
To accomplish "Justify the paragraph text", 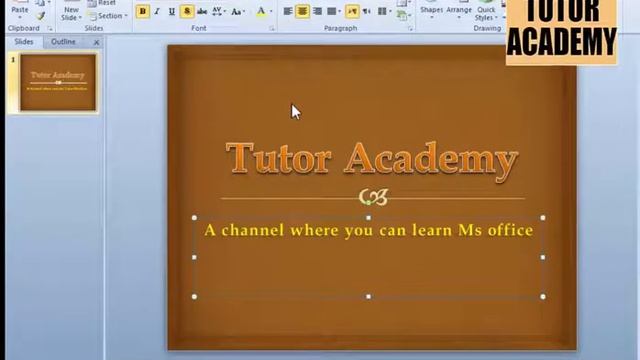I will tap(332, 11).
